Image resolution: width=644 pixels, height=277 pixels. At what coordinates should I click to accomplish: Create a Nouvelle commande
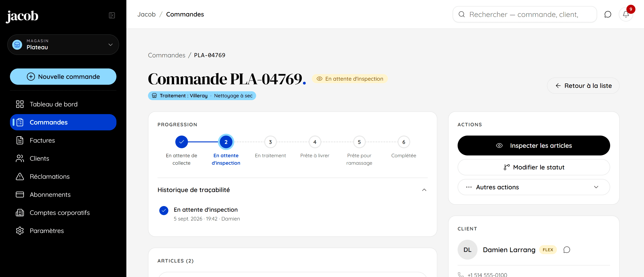pos(63,77)
